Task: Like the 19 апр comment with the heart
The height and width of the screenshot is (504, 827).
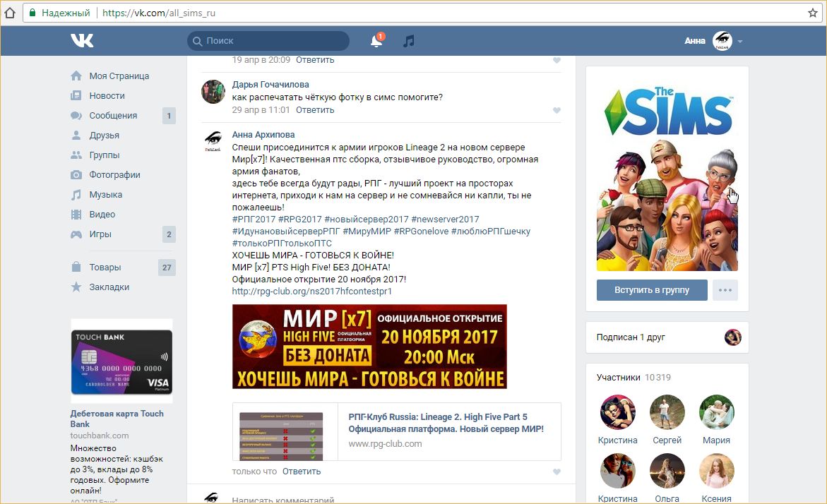Action: 557,60
